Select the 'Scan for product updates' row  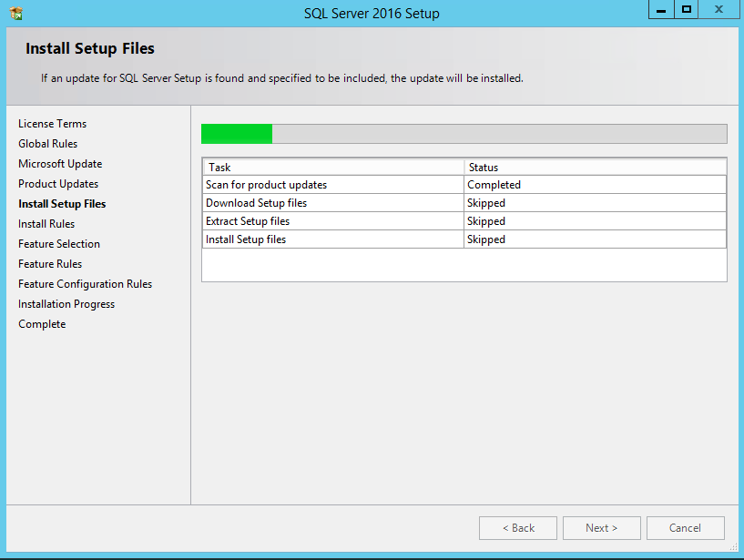pos(464,185)
